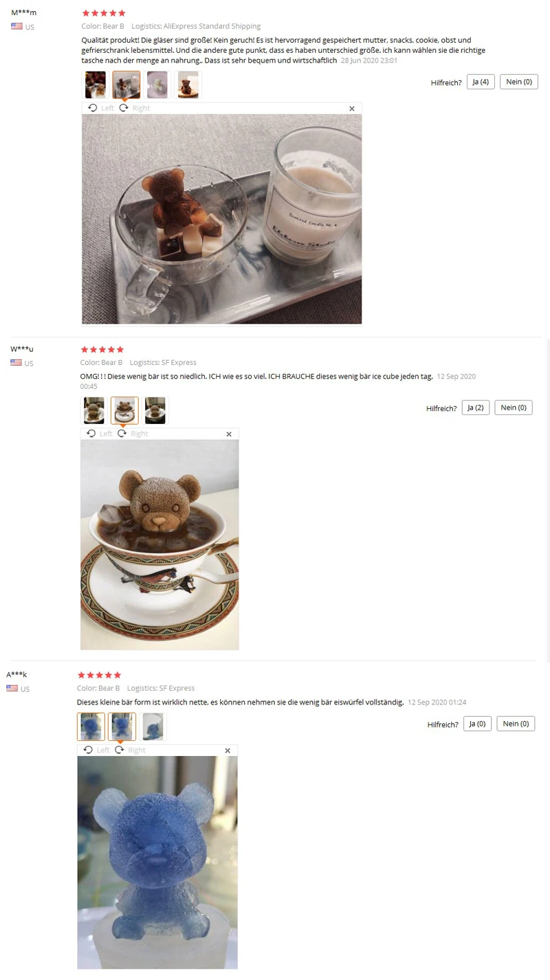Close W***u's expanded photo viewer

[229, 434]
